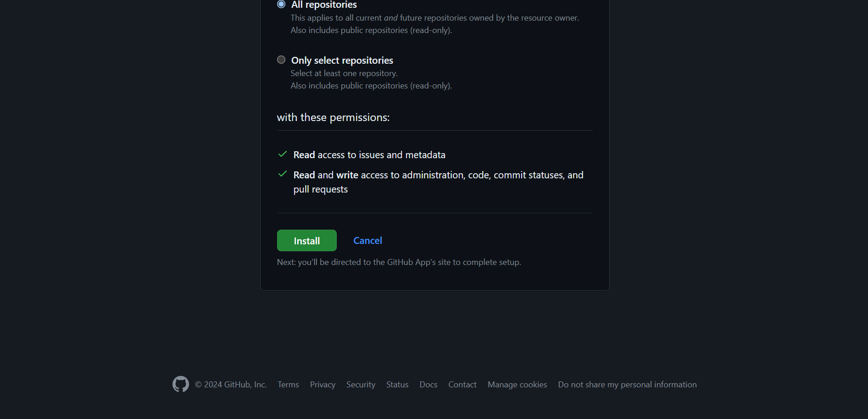Select the All repositories radio button
The height and width of the screenshot is (419, 868).
281,4
